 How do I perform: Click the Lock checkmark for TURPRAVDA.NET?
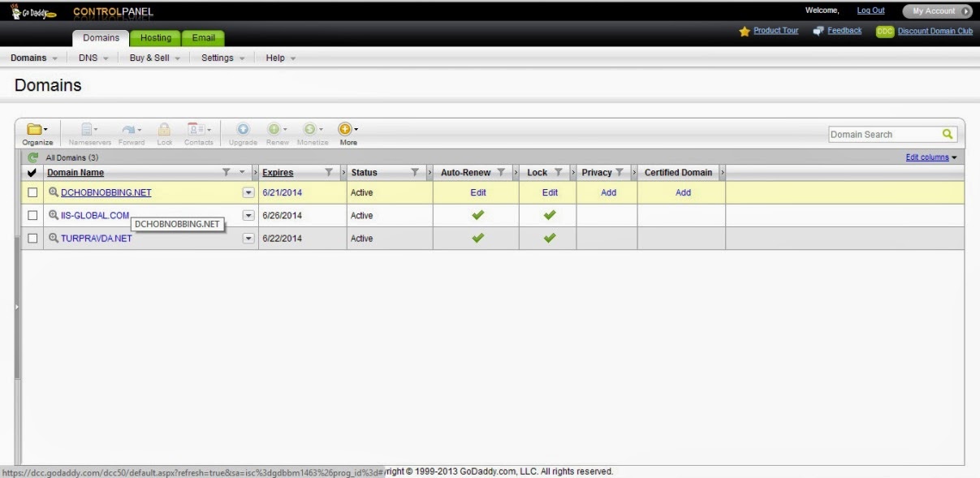coord(550,238)
